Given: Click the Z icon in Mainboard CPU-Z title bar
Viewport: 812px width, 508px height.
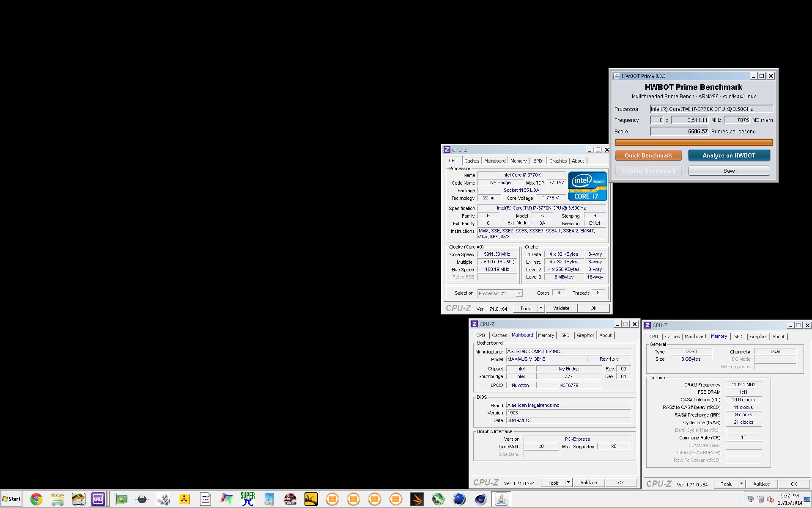Looking at the screenshot, I should pos(475,324).
